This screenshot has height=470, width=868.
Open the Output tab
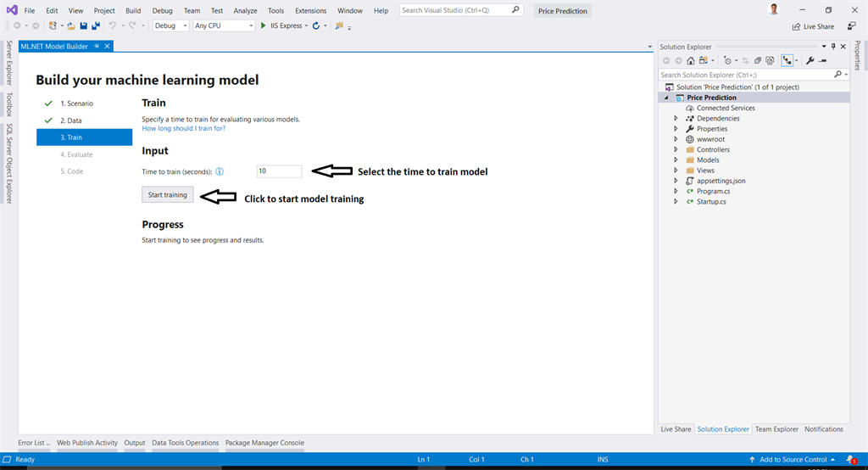click(x=135, y=443)
